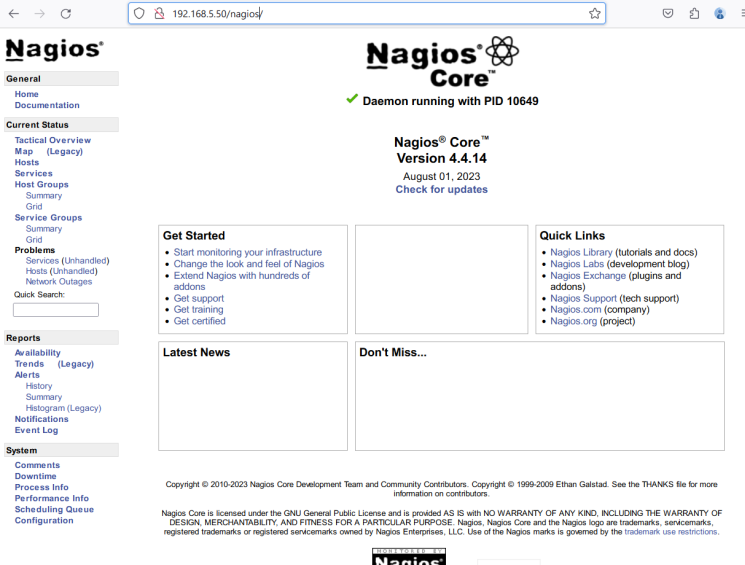This screenshot has height=565, width=745.
Task: Open Nagios Support link
Action: pyautogui.click(x=583, y=298)
